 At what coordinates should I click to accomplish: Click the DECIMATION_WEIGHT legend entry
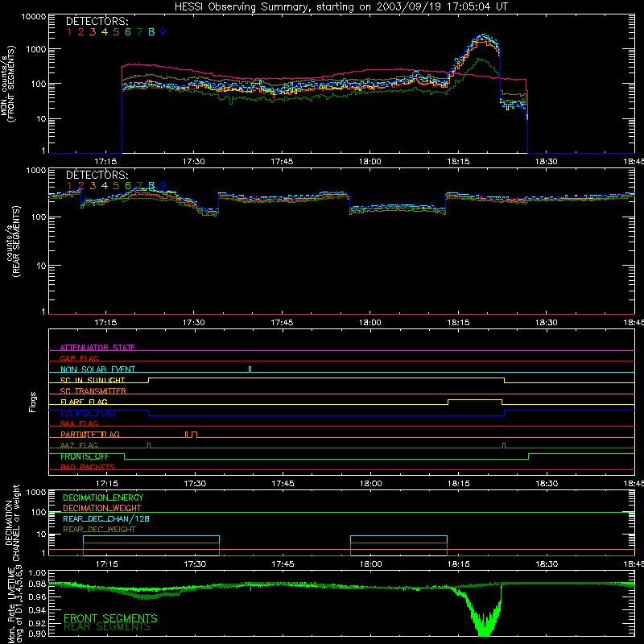click(x=102, y=508)
